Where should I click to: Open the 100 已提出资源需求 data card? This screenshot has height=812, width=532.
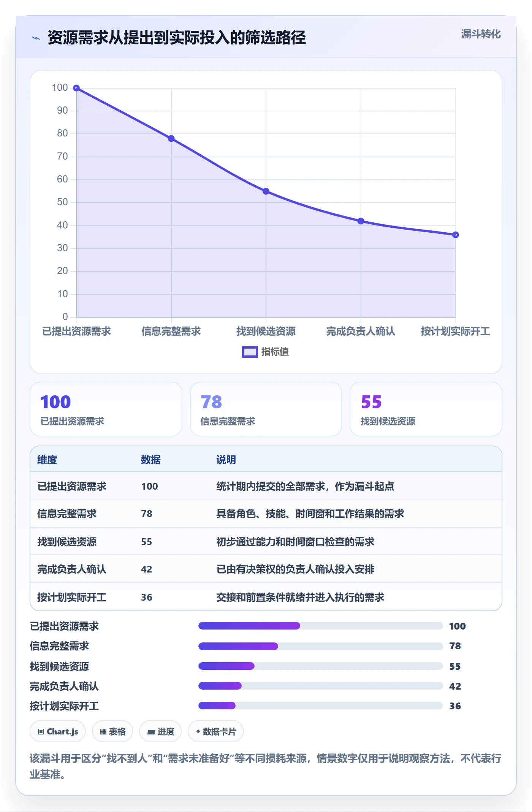pos(106,409)
